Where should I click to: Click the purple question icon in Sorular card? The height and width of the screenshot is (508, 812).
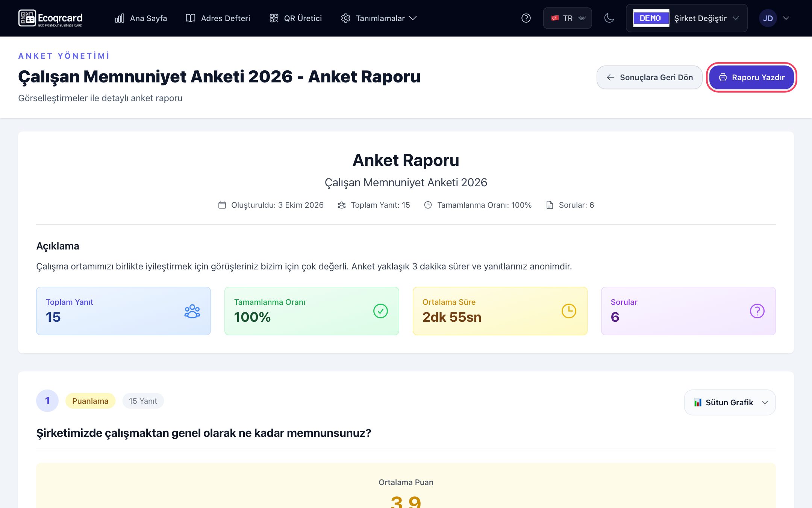pyautogui.click(x=757, y=311)
